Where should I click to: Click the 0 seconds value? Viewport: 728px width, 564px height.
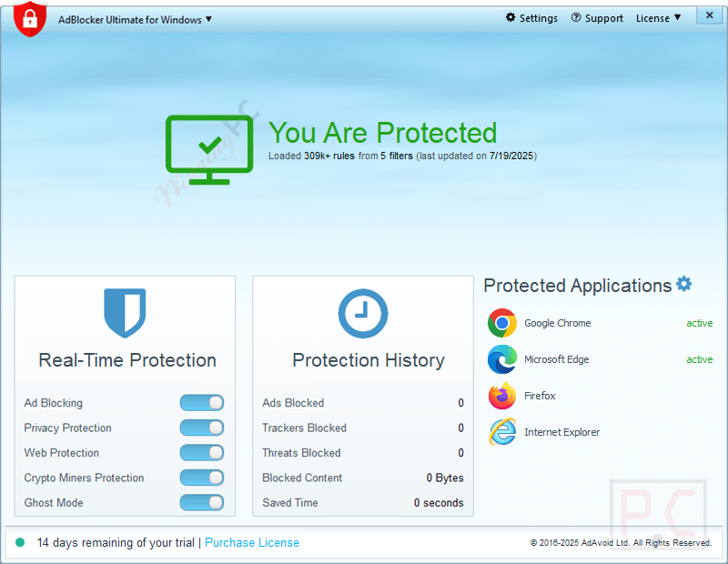(x=439, y=503)
